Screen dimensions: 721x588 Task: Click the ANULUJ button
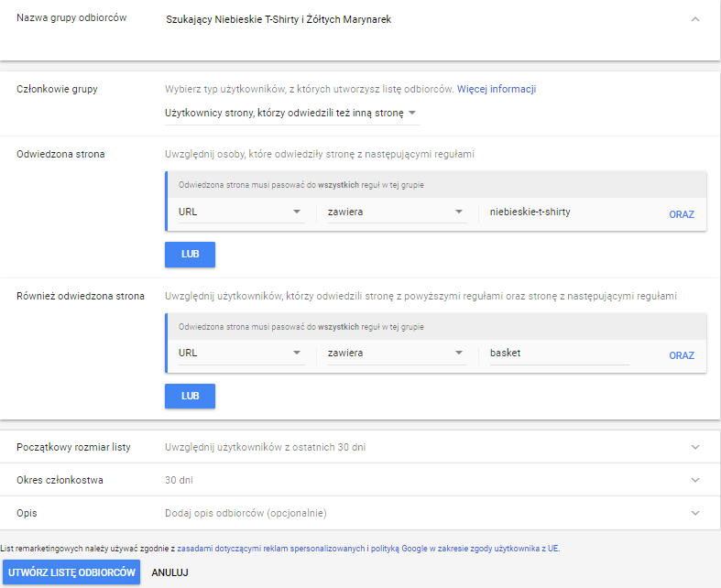[x=169, y=572]
